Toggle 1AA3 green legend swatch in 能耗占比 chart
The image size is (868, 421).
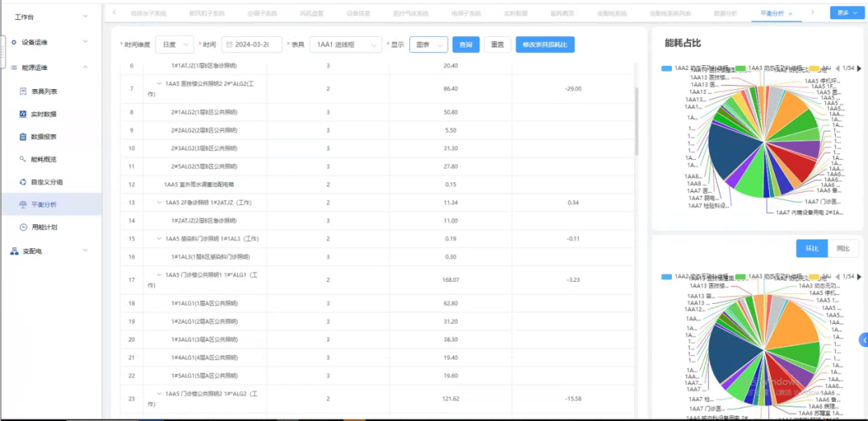coord(740,68)
